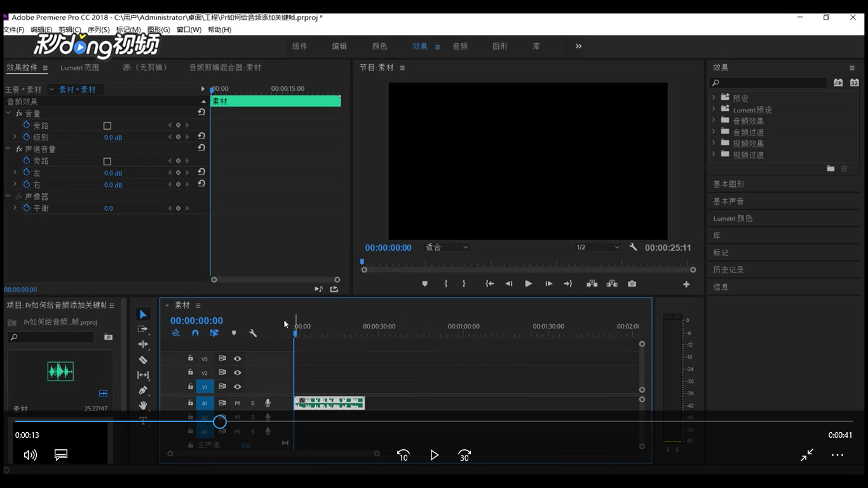Add marker in program monitor

[x=425, y=284]
